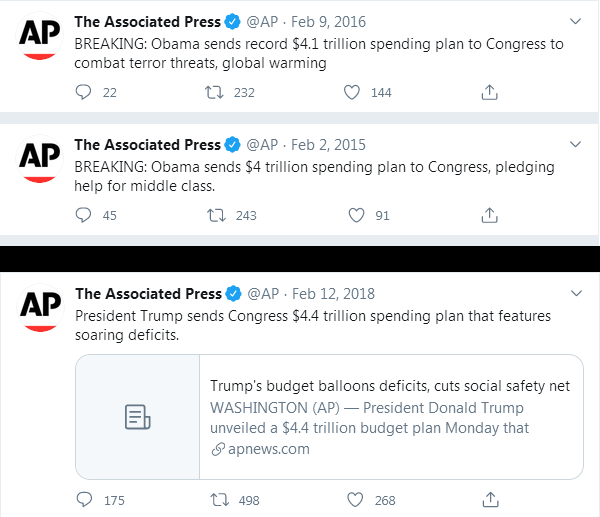The height and width of the screenshot is (517, 600).
Task: Share the Feb 2, 2015 tweet
Action: coord(489,215)
